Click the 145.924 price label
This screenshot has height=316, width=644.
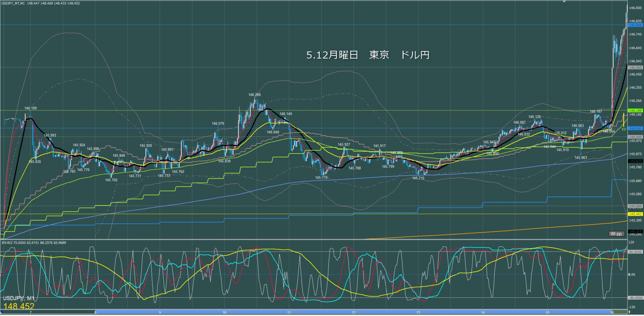79,145
